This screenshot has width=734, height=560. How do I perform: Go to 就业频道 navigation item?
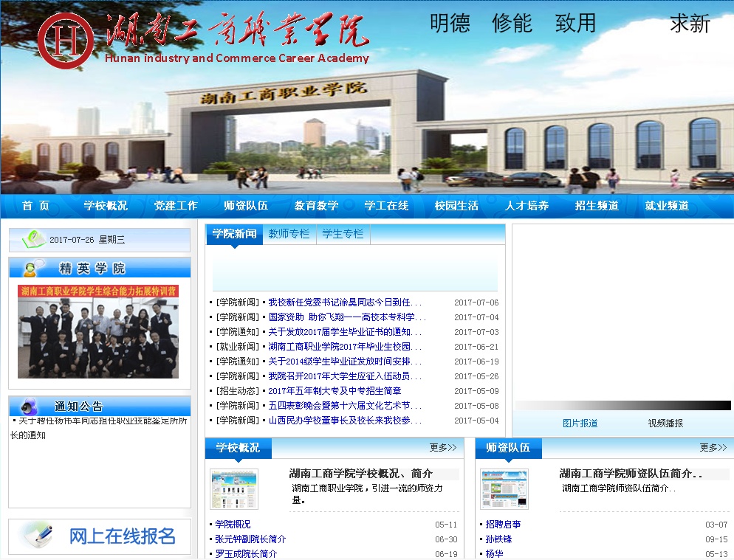(667, 206)
